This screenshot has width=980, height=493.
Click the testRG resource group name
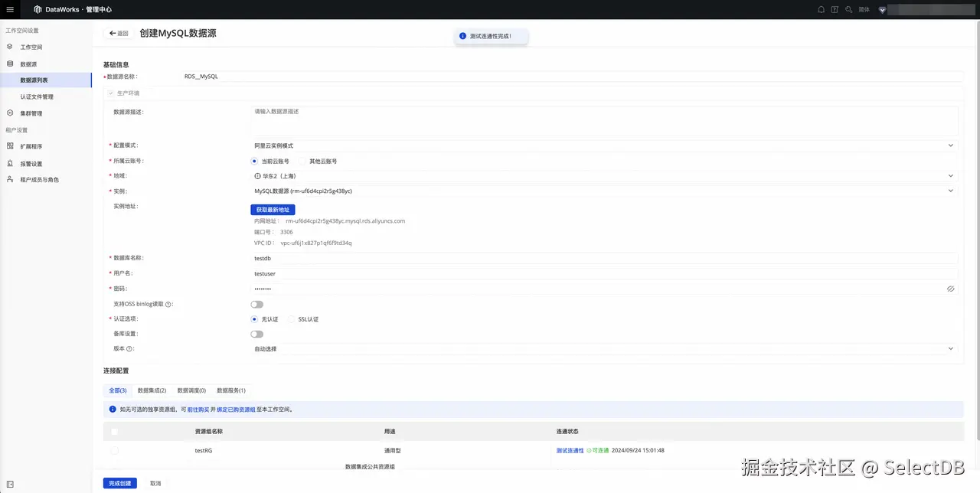pos(204,450)
